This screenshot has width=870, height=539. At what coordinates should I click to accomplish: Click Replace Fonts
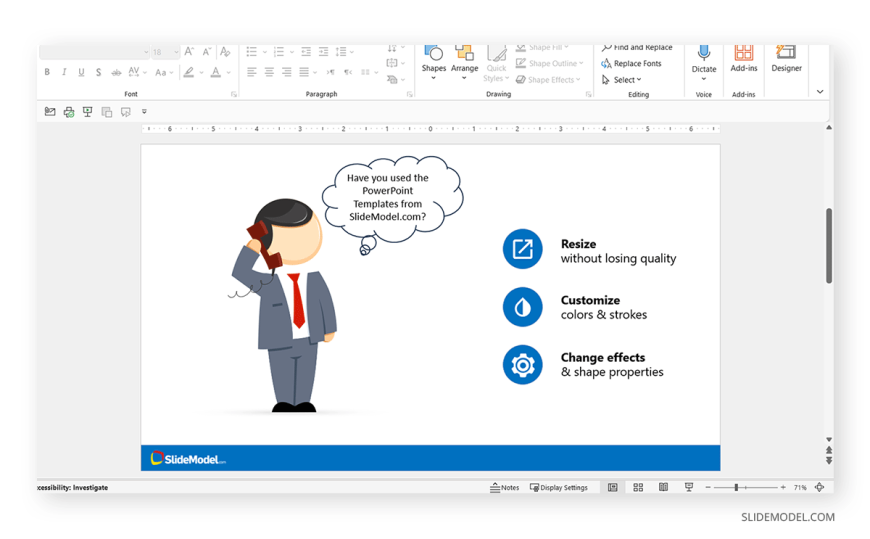pyautogui.click(x=631, y=63)
